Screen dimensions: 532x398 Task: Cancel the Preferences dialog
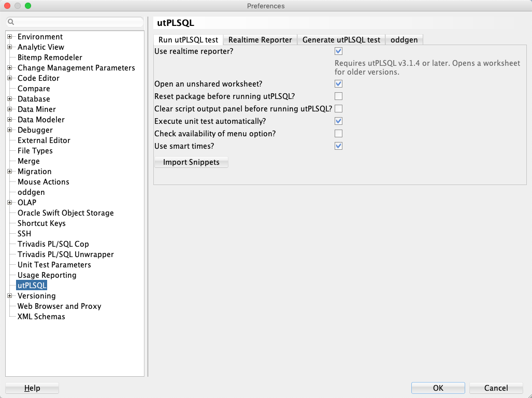pyautogui.click(x=496, y=388)
